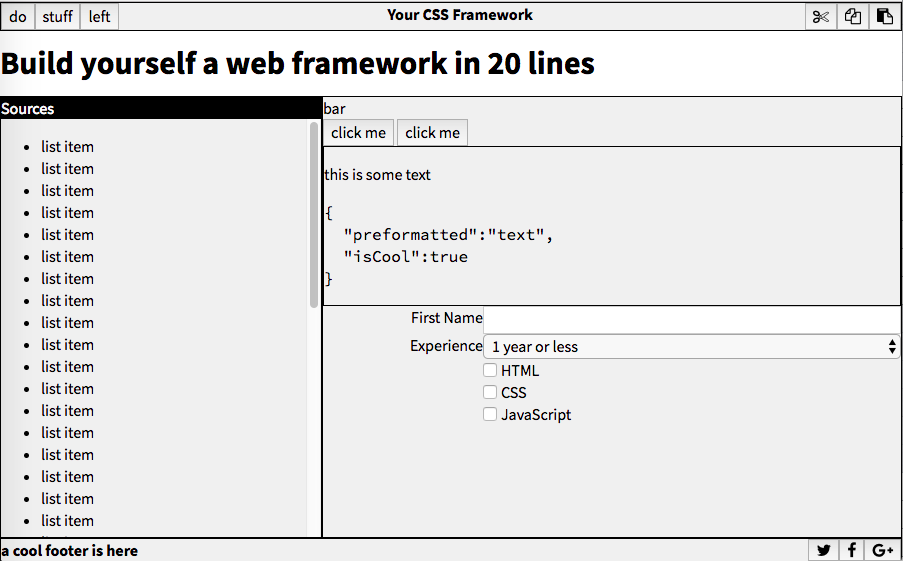Click the First Name label
Viewport: 903px width, 561px height.
[446, 317]
